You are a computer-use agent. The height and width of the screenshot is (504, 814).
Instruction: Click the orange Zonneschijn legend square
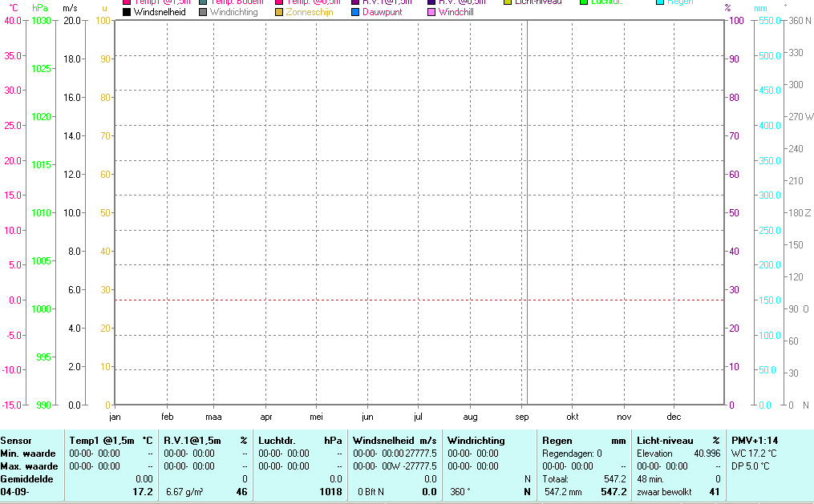tap(279, 12)
